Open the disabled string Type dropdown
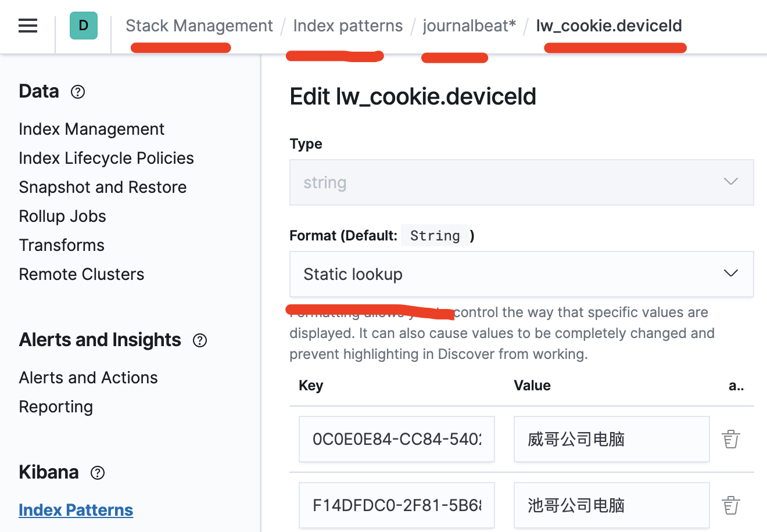The height and width of the screenshot is (532, 767). [522, 182]
